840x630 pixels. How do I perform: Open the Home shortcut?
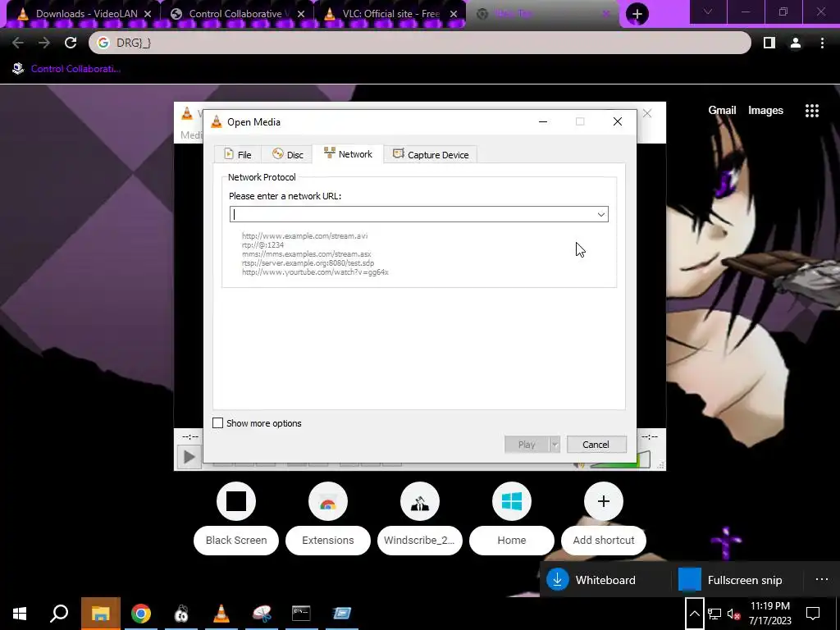(x=512, y=518)
